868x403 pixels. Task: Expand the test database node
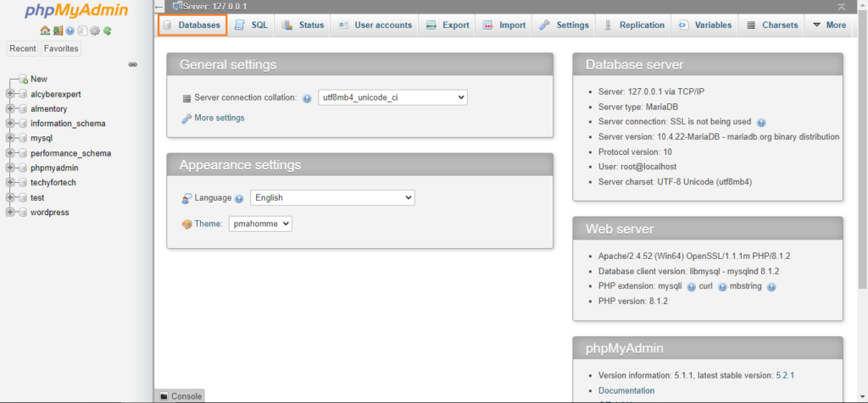(10, 197)
